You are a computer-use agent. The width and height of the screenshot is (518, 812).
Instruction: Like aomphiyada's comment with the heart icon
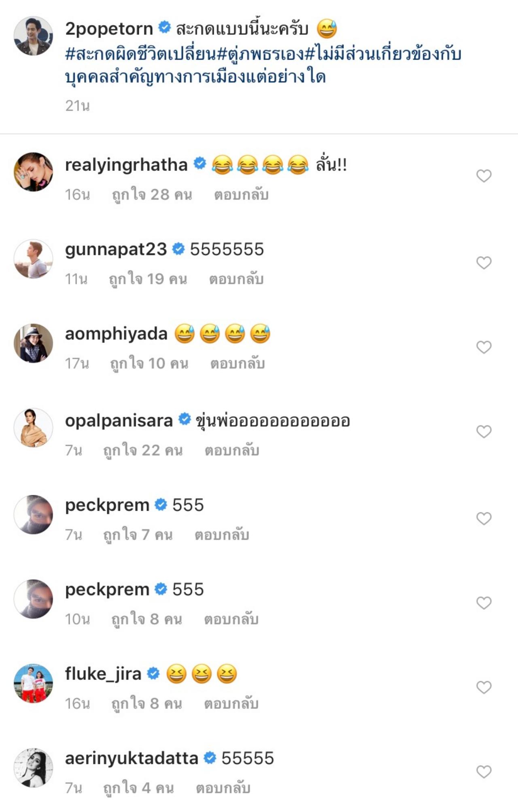[x=484, y=347]
